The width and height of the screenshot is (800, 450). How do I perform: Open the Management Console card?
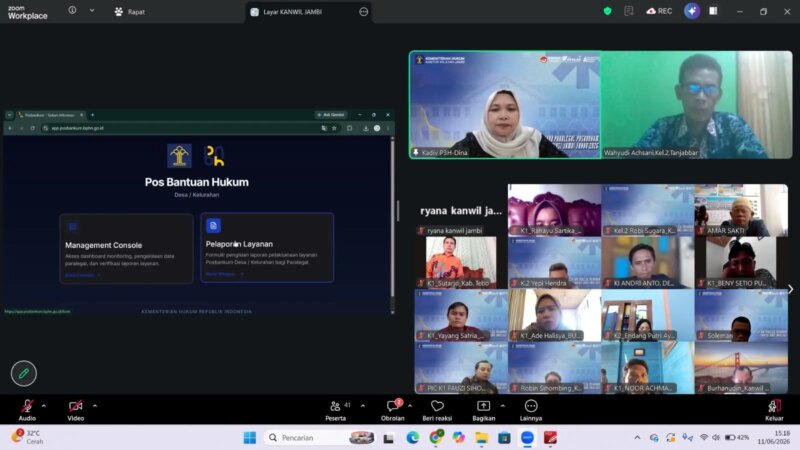click(127, 248)
